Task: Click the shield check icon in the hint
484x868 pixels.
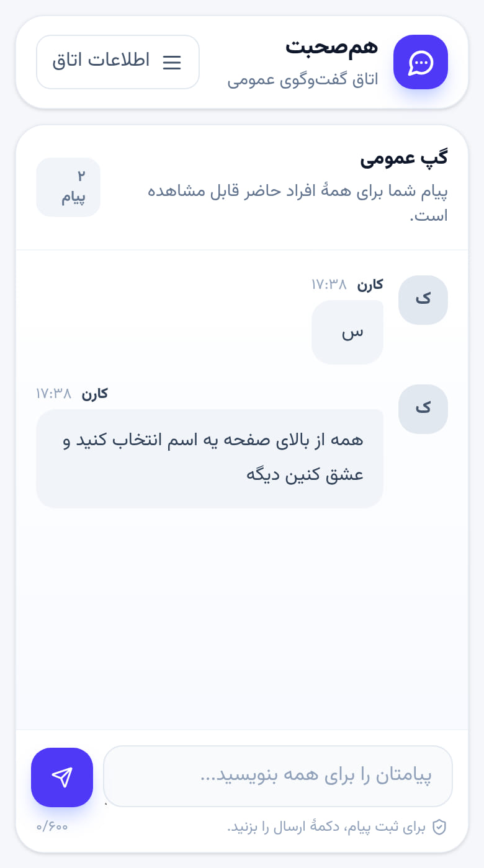Action: [x=439, y=827]
